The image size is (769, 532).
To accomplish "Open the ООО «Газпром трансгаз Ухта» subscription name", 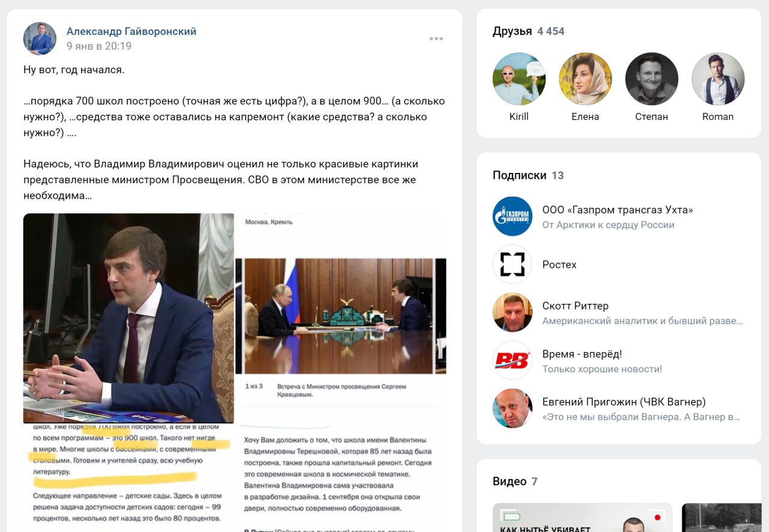I will pos(618,210).
